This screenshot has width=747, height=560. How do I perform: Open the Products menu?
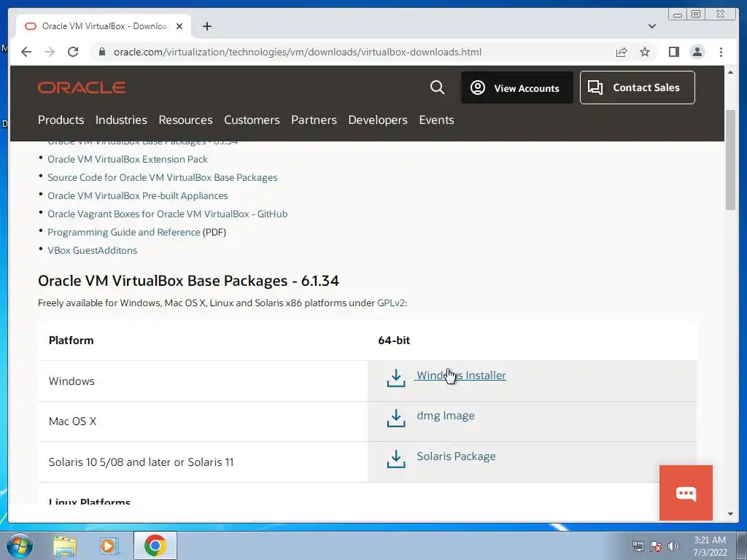click(x=61, y=120)
